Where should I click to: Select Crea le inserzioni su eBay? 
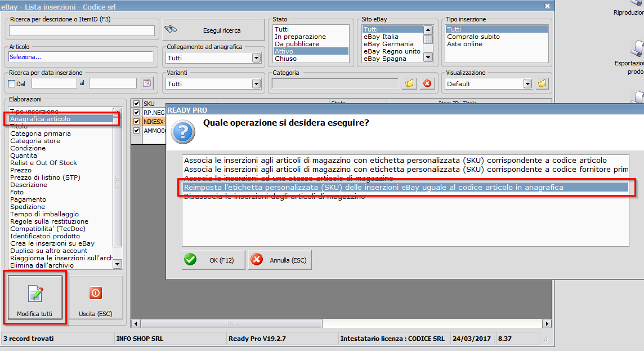[x=61, y=243]
